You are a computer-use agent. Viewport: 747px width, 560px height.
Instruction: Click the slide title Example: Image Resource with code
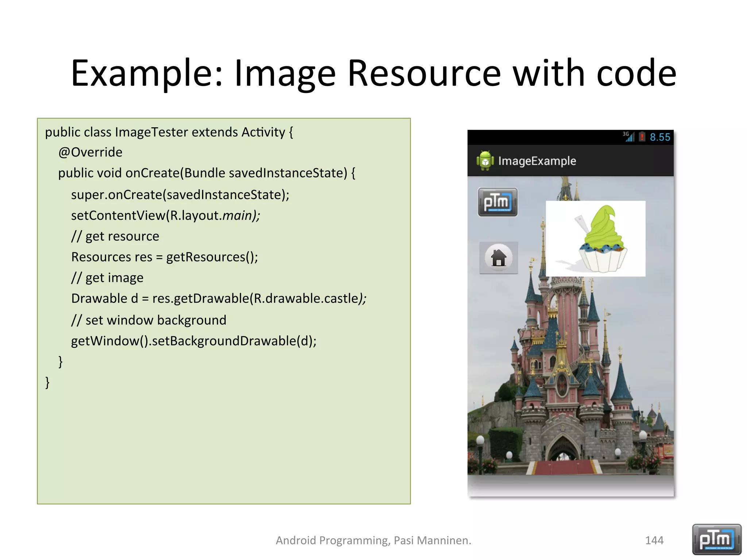pos(373,73)
